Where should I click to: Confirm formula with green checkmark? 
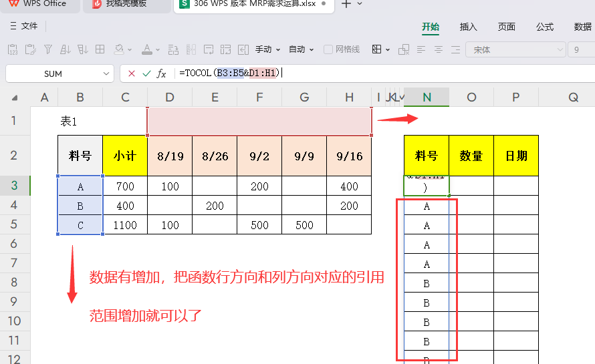pos(146,73)
